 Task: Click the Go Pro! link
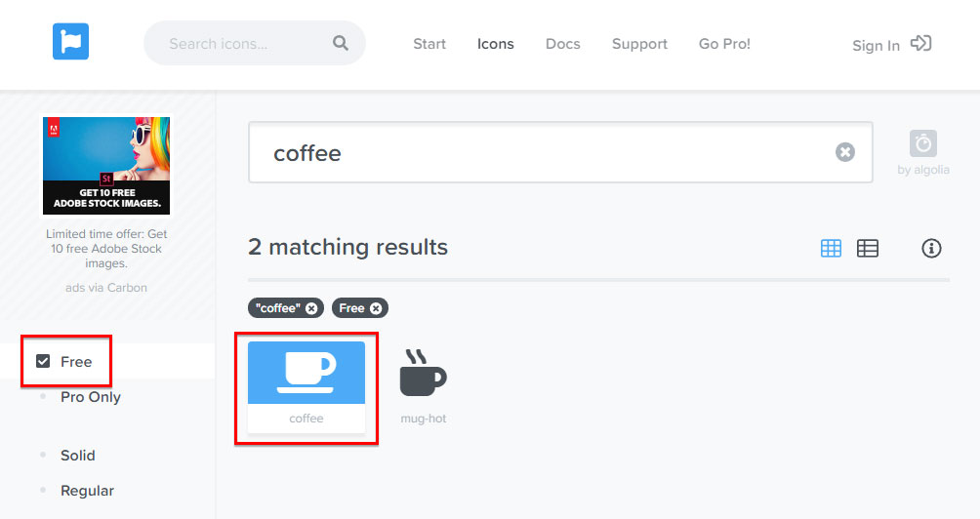tap(724, 44)
